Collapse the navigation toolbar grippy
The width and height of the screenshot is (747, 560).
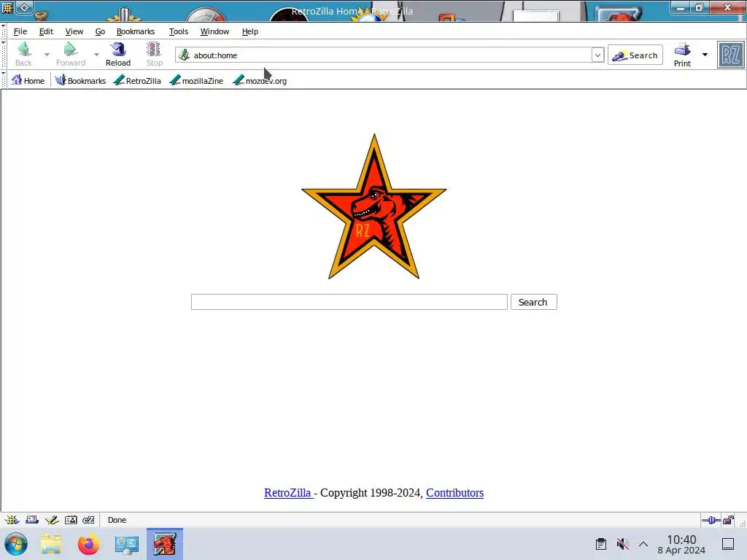tap(4, 55)
